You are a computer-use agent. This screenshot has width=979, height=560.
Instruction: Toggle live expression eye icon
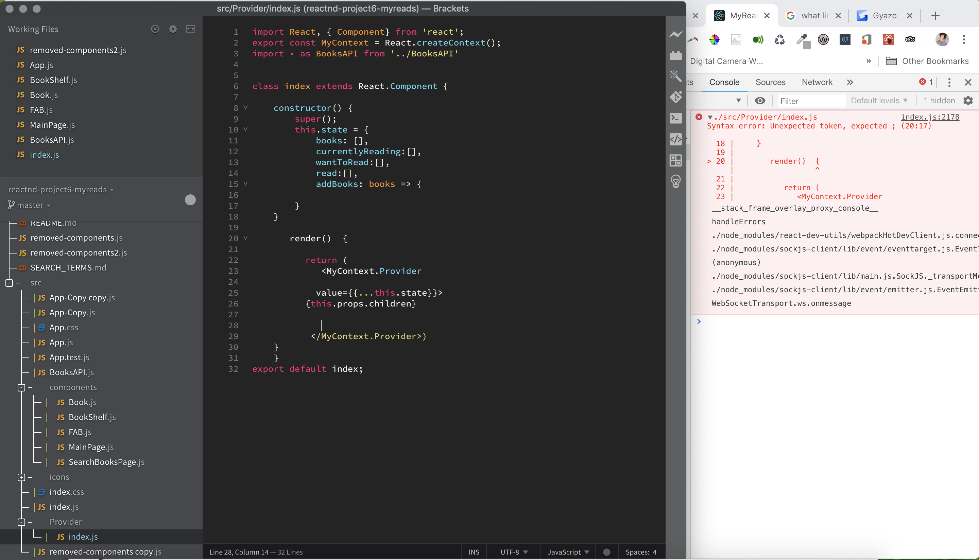click(760, 101)
